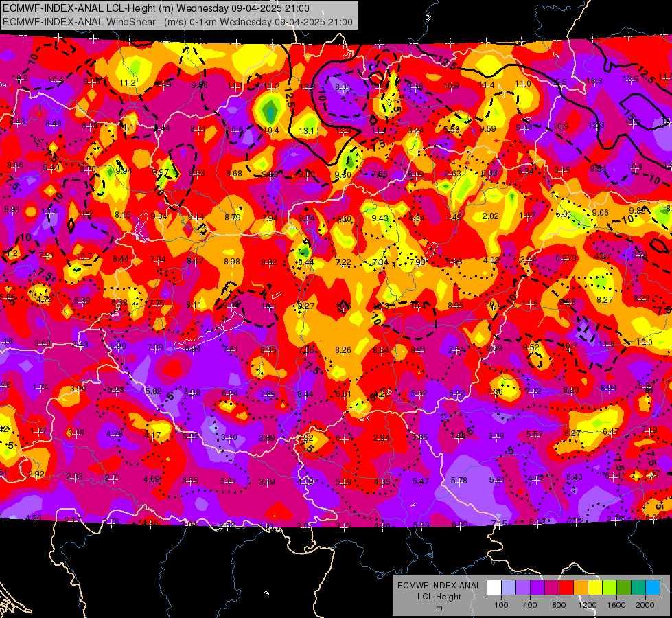
Task: Click the wind shear value 5.78
Action: point(459,481)
